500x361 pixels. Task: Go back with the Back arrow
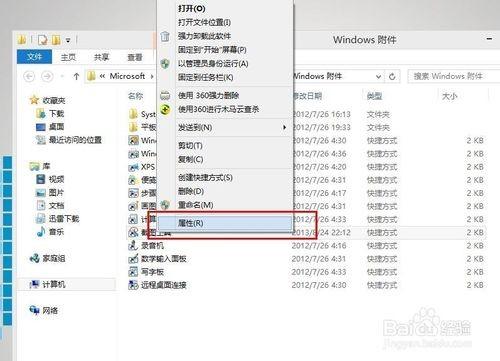[x=29, y=76]
